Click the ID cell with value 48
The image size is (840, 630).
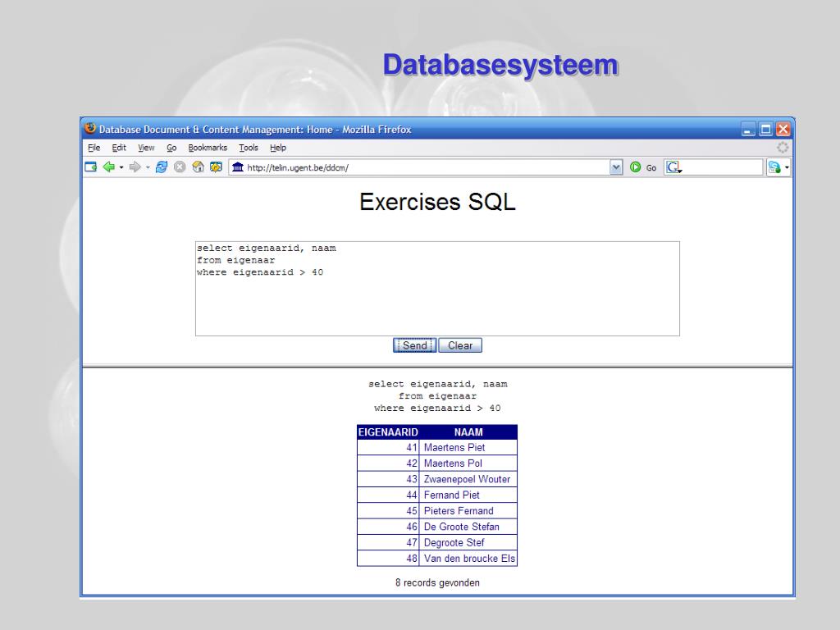[388, 558]
